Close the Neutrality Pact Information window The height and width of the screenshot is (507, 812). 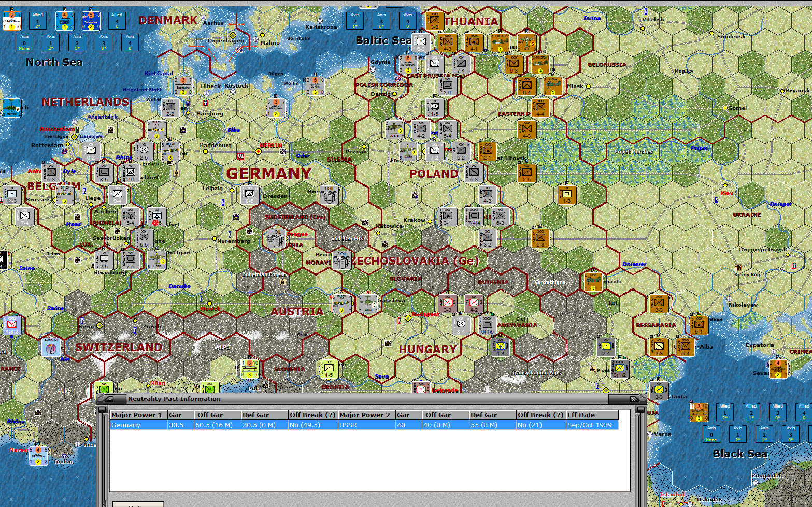tap(633, 399)
